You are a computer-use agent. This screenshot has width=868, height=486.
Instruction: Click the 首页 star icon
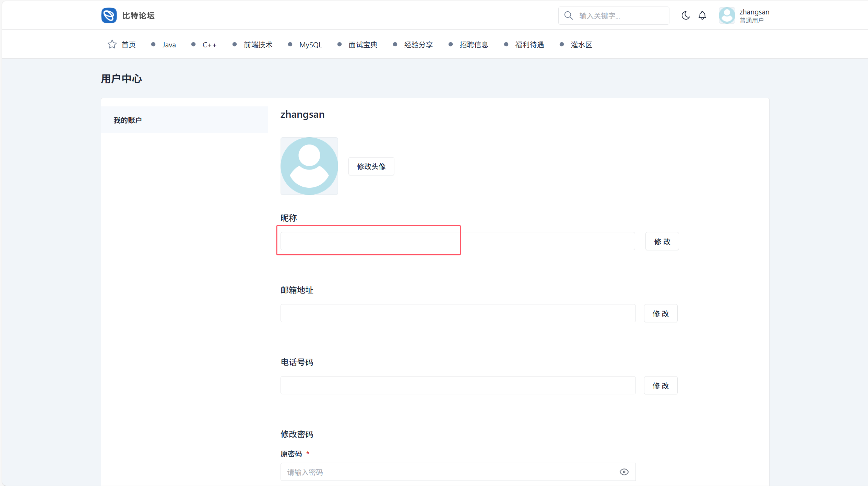[x=112, y=45]
